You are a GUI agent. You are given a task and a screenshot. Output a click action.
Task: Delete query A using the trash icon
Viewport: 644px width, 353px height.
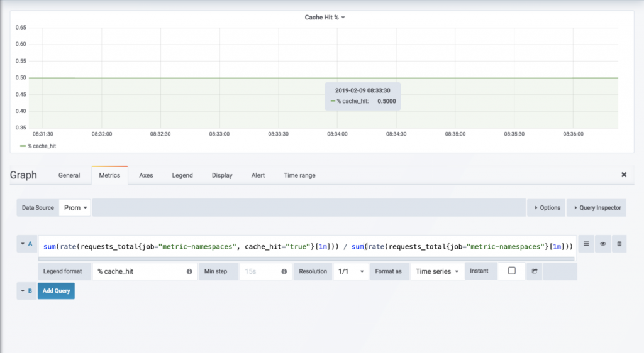(x=619, y=244)
